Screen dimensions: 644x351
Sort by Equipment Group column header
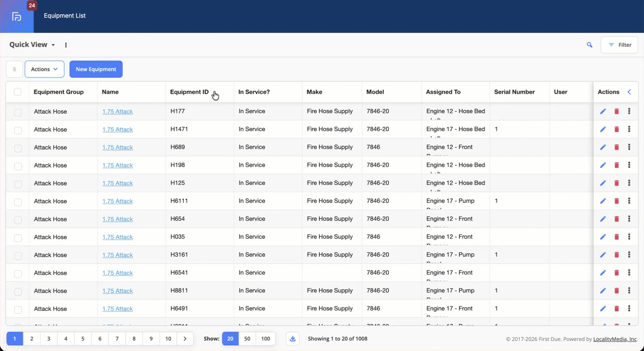click(x=58, y=92)
